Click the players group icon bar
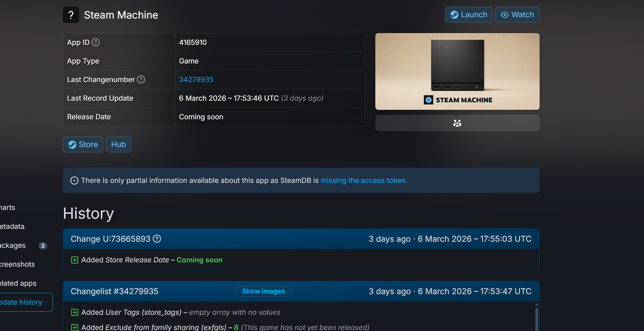644x331 pixels. click(457, 123)
